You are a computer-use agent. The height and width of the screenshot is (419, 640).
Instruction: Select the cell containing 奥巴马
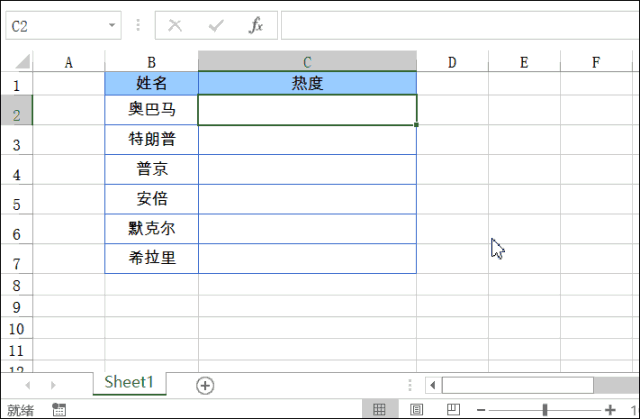click(151, 110)
